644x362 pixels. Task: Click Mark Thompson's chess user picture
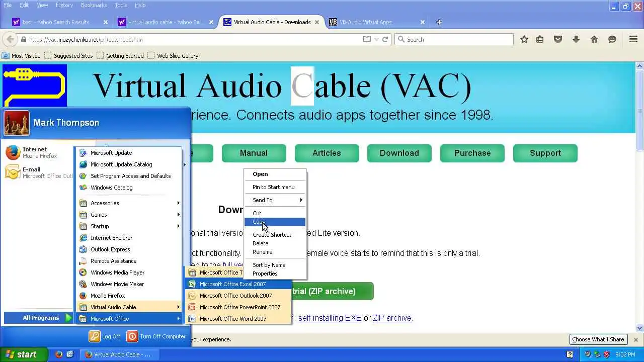17,123
